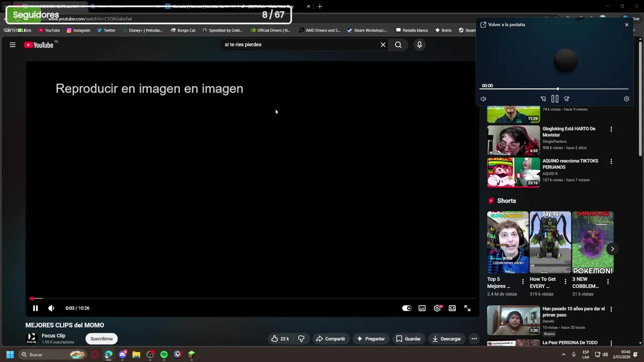Seek on the red video progress bar
The image size is (644, 362).
pos(252,299)
